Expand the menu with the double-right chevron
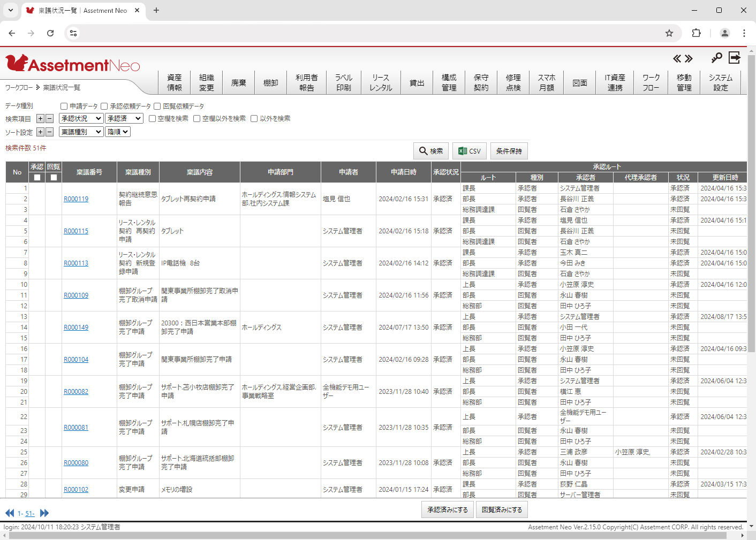This screenshot has height=540, width=756. coord(689,58)
